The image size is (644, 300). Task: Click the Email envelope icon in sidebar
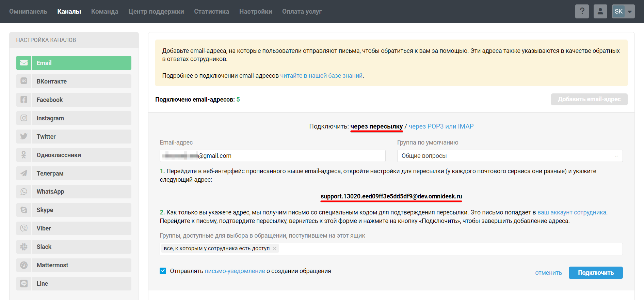tap(24, 63)
